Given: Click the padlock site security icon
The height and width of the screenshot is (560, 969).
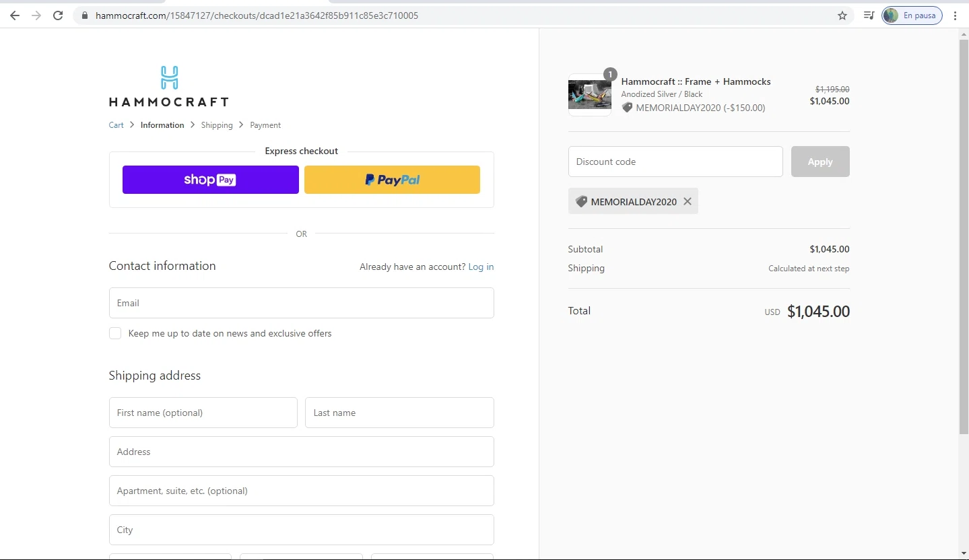Looking at the screenshot, I should [84, 15].
